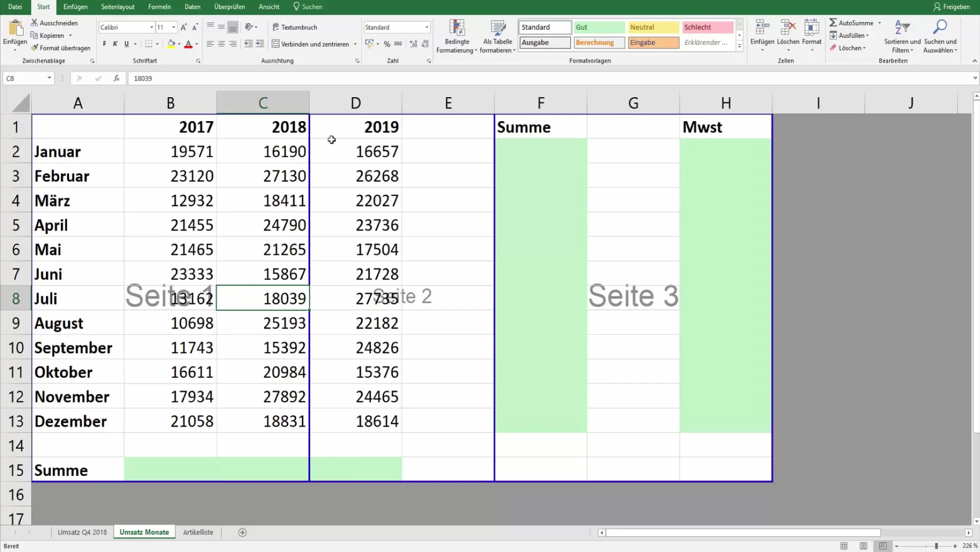Add decimal place icon
980x552 pixels.
point(413,44)
